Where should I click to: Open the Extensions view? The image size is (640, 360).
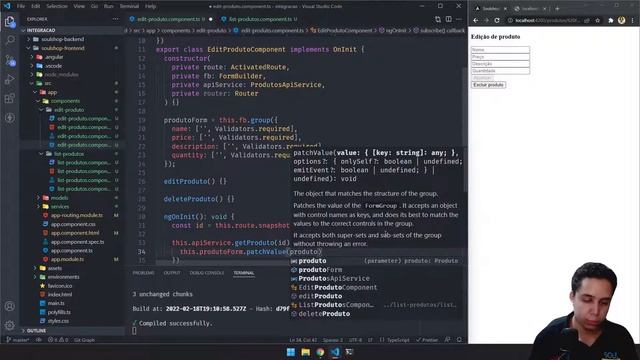(x=10, y=98)
